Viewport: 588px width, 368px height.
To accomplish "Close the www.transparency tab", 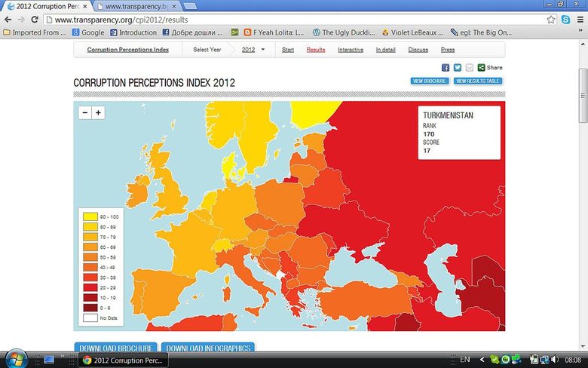I will (174, 6).
